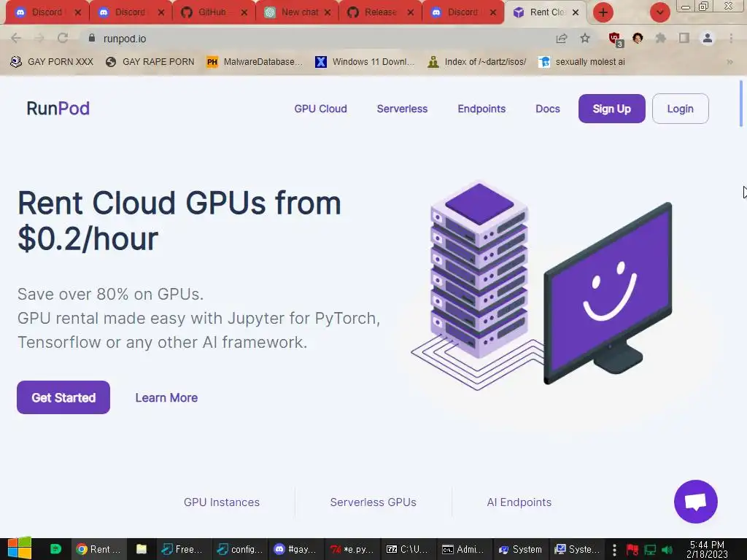Go to the Endpoints nav link
The height and width of the screenshot is (560, 747).
click(x=481, y=109)
